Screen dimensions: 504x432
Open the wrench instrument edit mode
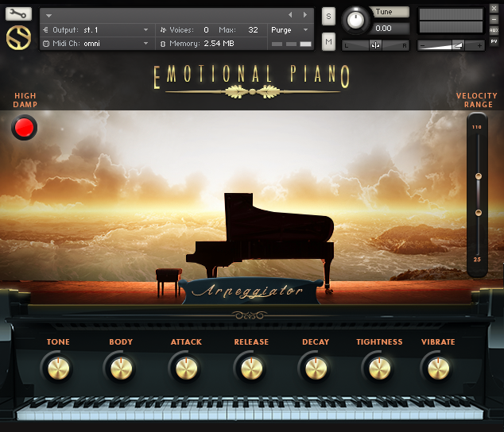pyautogui.click(x=18, y=13)
